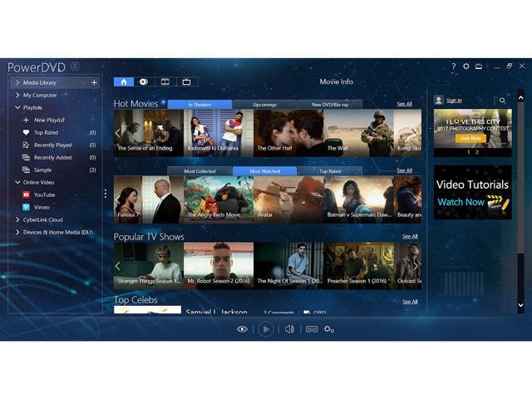The image size is (532, 399).
Task: Switch to TV mode icon in title bar
Action: tap(479, 66)
